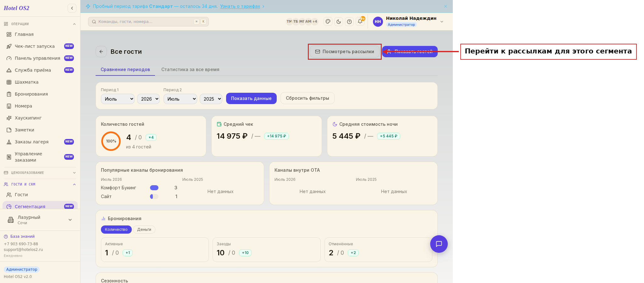This screenshot has width=644, height=283.
Task: Click the Узнать о тарифах link
Action: 240,6
